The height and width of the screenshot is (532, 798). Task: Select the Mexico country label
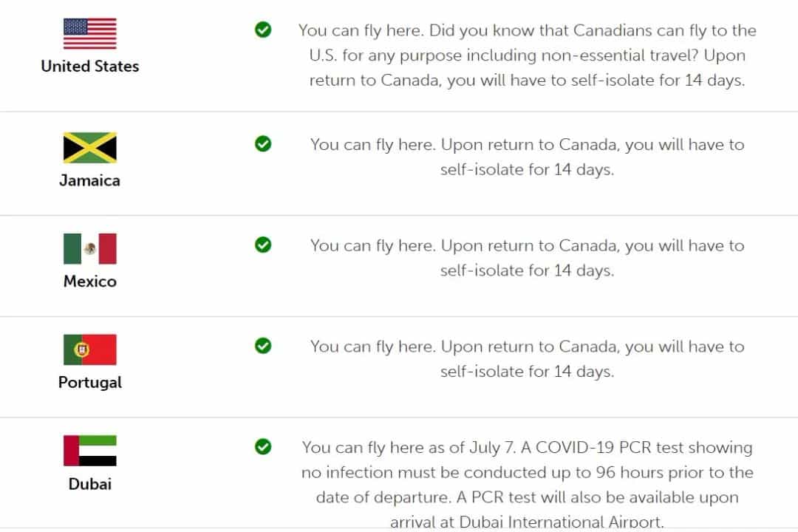(89, 281)
